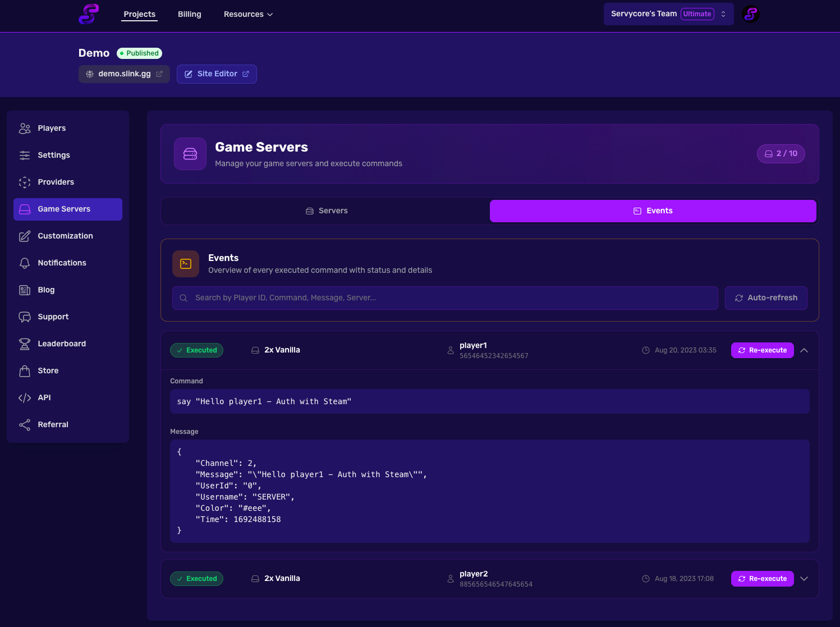Open Players via its sidebar icon
The width and height of the screenshot is (840, 627).
pos(25,129)
